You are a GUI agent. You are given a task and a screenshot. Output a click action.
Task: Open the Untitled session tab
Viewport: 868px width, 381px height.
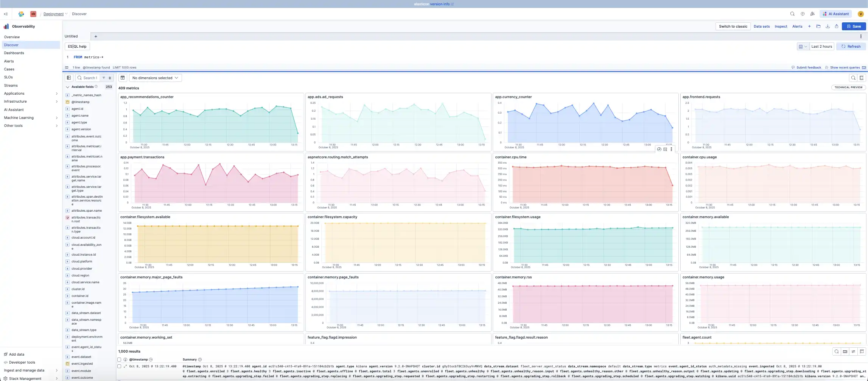[x=71, y=36]
